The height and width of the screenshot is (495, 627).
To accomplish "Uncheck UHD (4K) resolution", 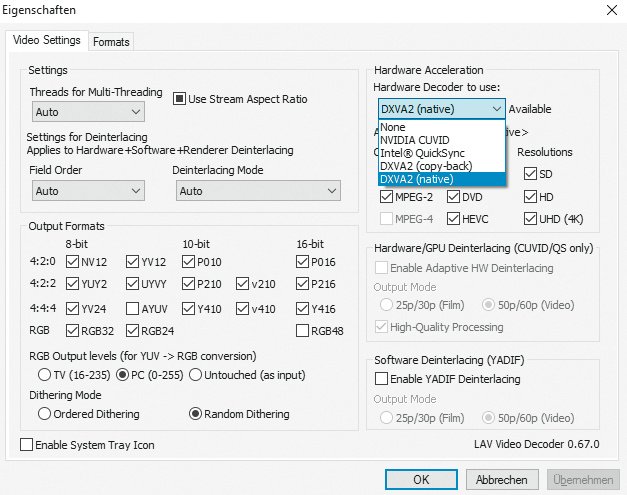I will click(531, 220).
